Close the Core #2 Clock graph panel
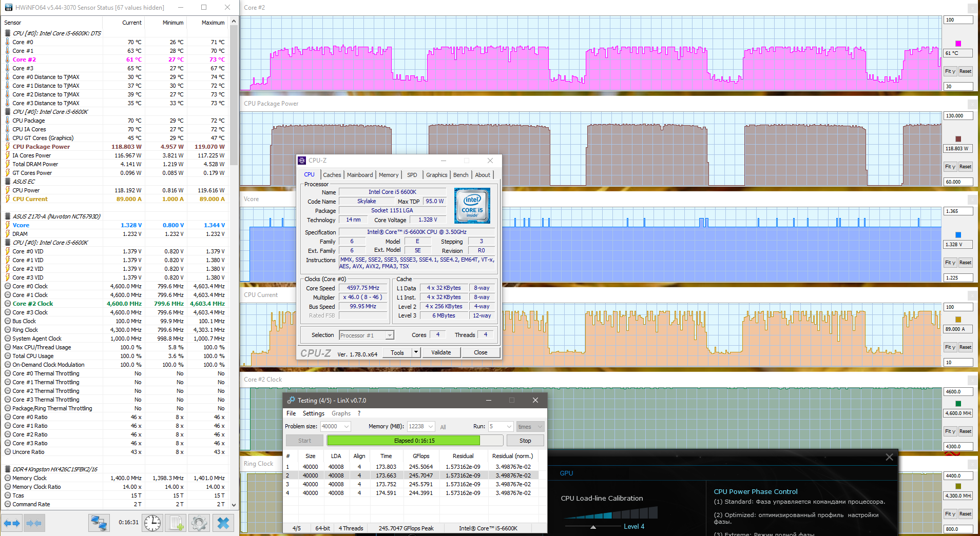The image size is (980, 536). point(972,380)
